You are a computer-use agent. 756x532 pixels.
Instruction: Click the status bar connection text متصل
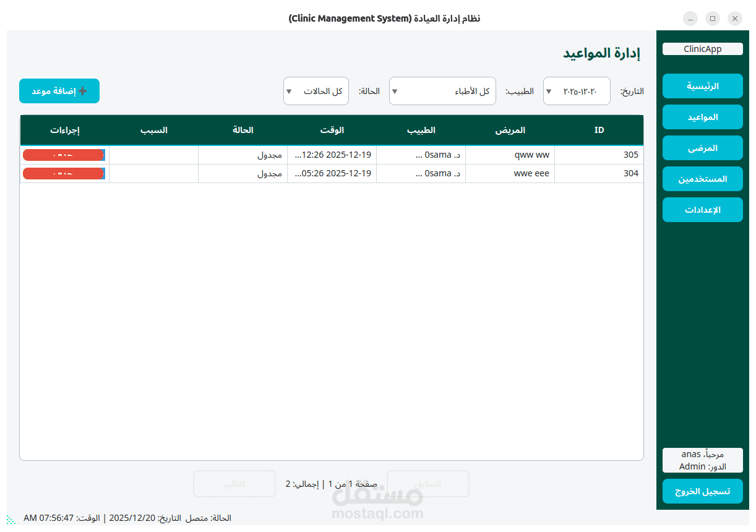click(x=197, y=518)
